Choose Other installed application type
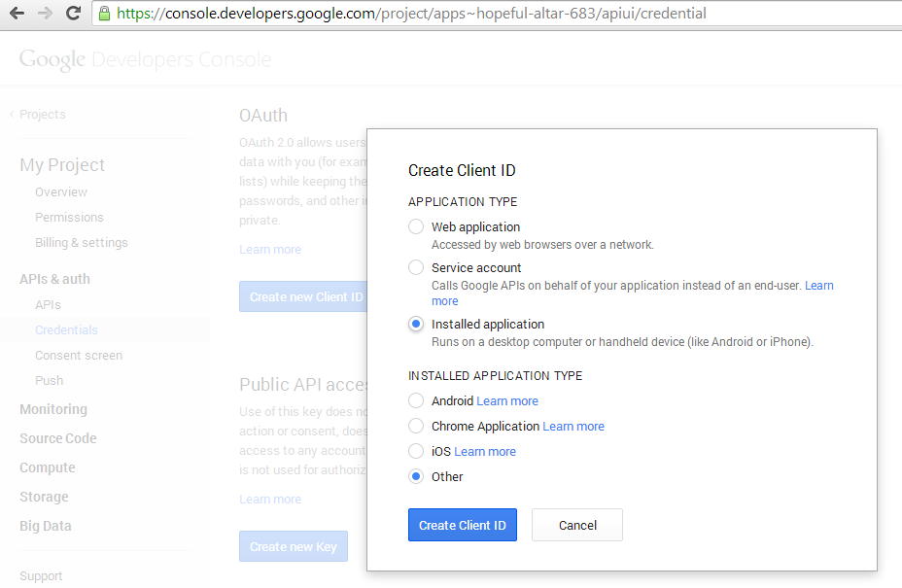 (x=416, y=476)
